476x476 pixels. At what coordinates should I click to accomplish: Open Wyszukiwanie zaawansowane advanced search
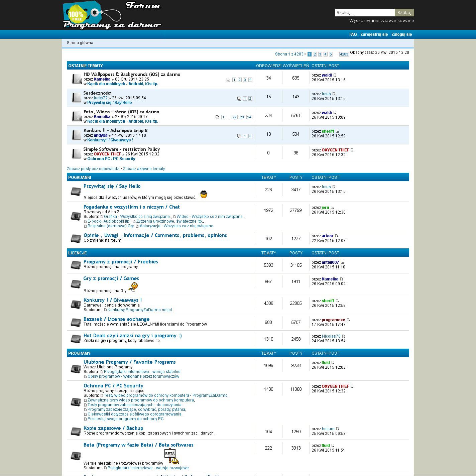click(381, 21)
